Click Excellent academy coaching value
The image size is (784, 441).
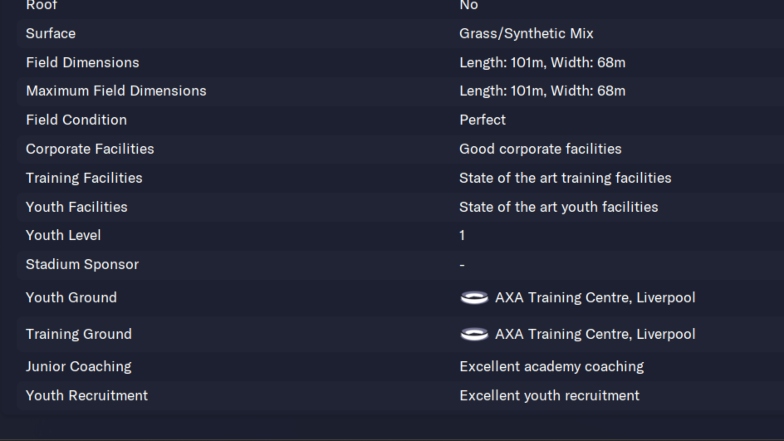click(552, 366)
